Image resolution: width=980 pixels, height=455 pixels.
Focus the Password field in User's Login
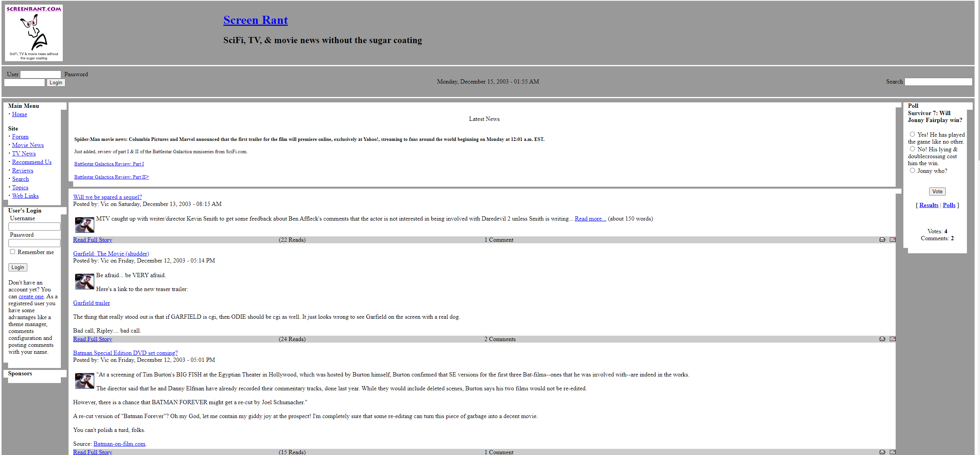pyautogui.click(x=34, y=243)
